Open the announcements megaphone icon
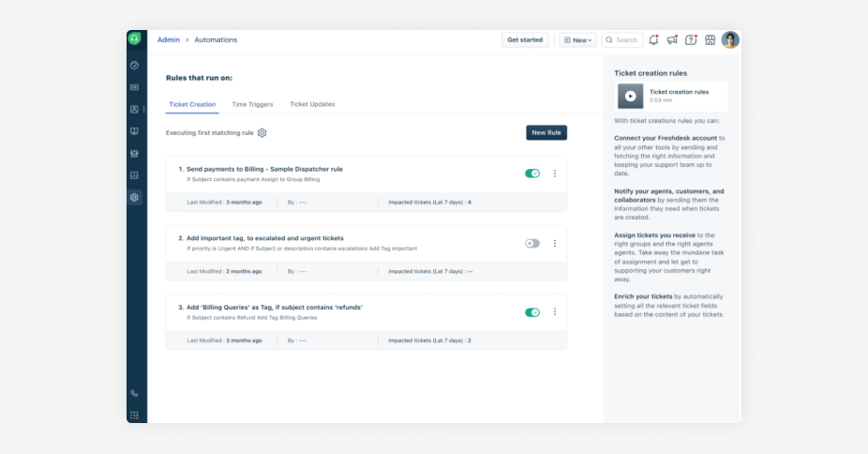 pos(672,40)
